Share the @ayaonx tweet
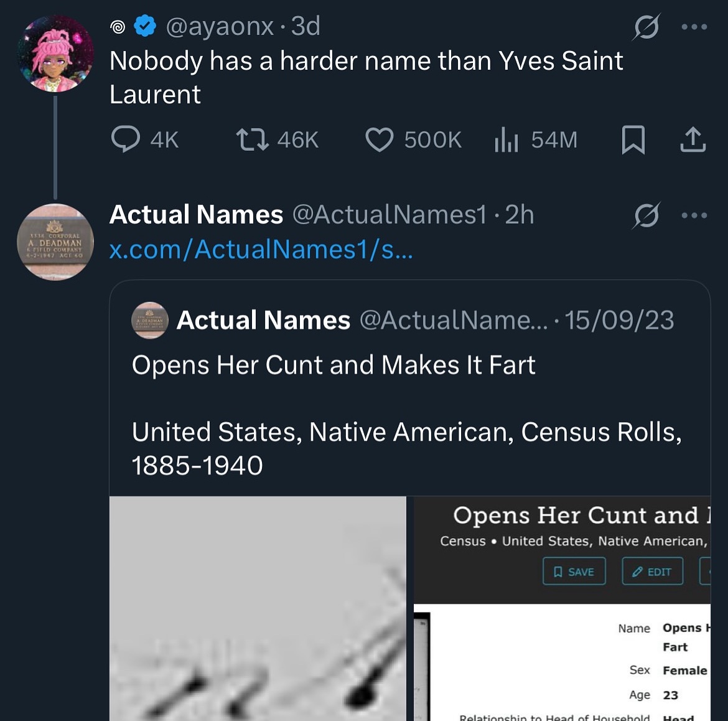 693,139
